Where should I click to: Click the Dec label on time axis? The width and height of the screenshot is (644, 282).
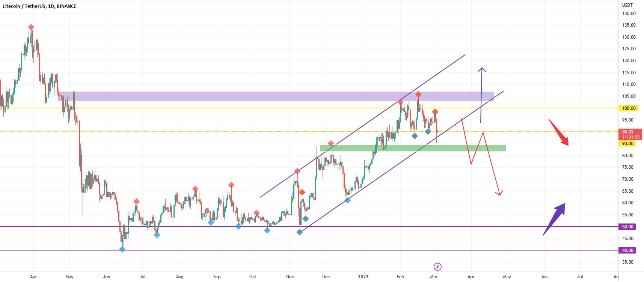[326, 277]
